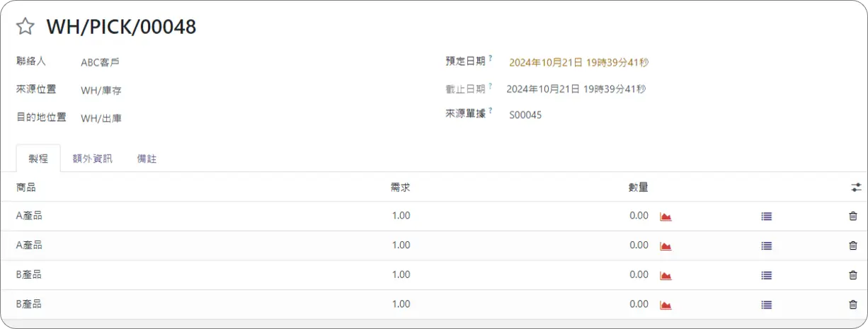Open forecast chart icon for last B產品 row

point(666,305)
